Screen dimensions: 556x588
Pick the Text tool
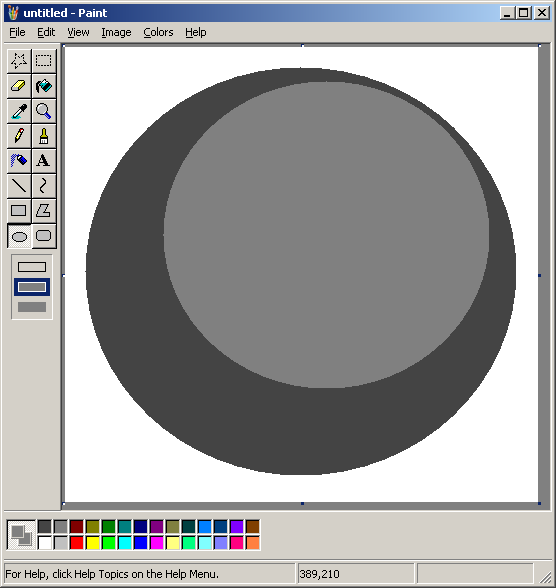(x=44, y=161)
